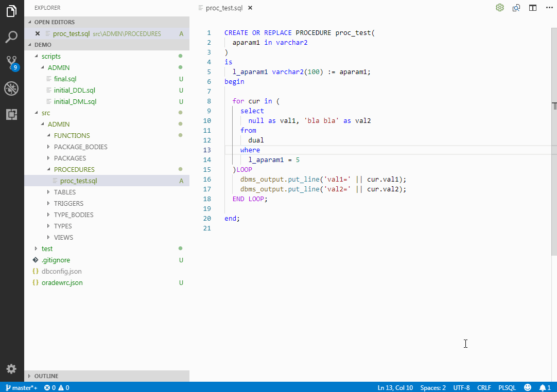The image size is (557, 392).
Task: Open oradewrc.json file
Action: coord(107,282)
